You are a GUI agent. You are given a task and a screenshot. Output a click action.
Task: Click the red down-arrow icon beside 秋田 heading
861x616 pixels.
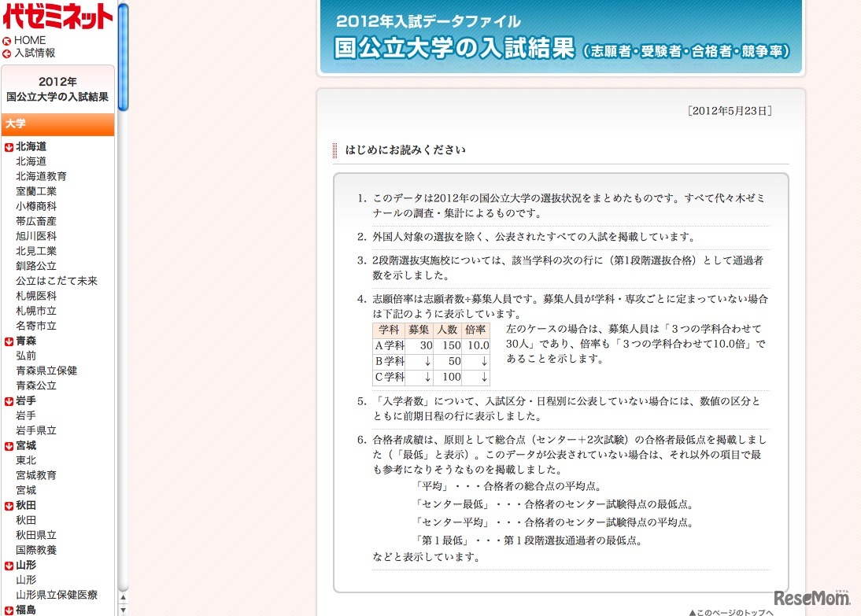tap(9, 505)
